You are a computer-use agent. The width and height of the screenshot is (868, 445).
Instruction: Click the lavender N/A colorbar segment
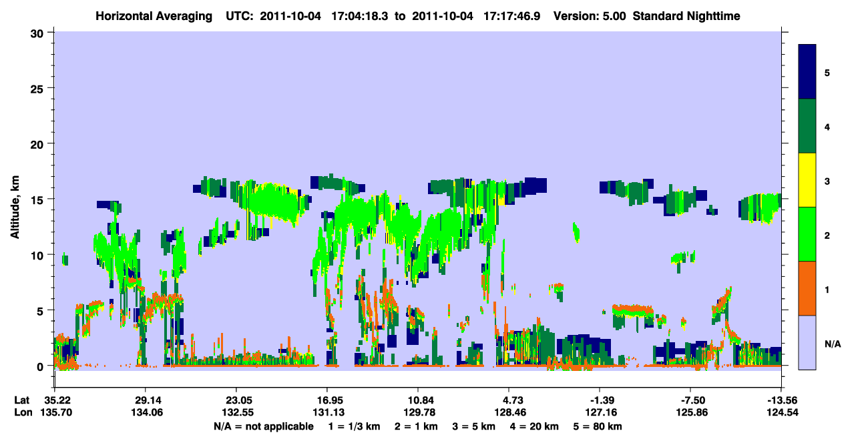pos(807,342)
